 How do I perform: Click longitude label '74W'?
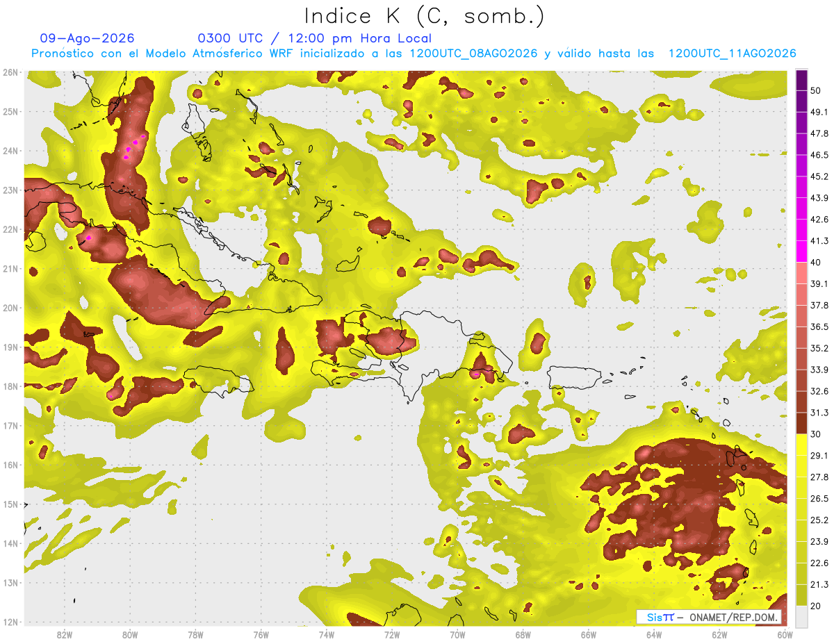click(326, 634)
